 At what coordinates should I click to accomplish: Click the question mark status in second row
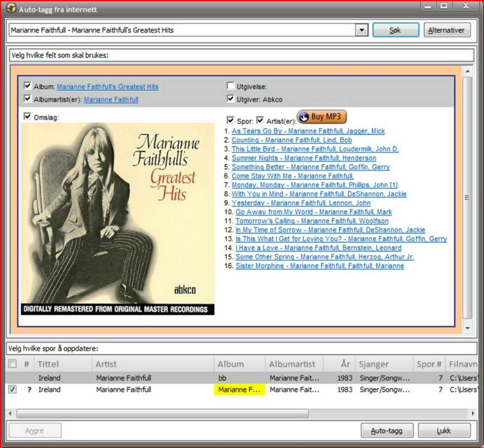pyautogui.click(x=29, y=390)
